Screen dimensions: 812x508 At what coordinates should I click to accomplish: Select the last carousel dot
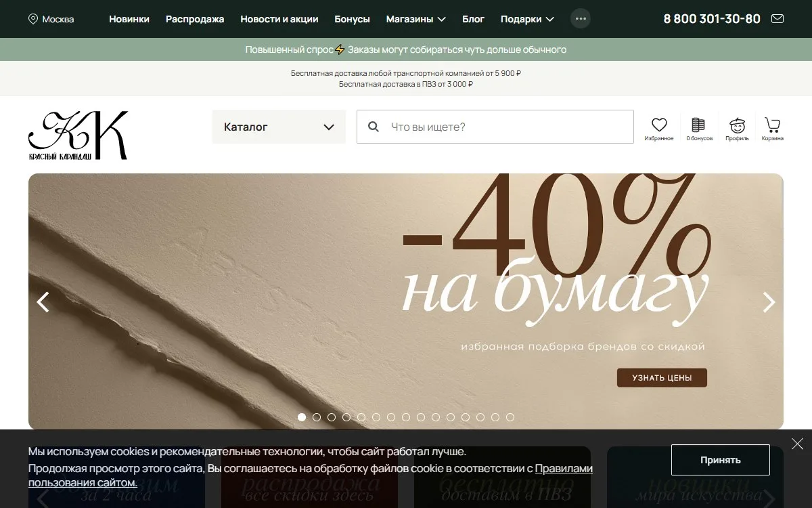point(510,417)
